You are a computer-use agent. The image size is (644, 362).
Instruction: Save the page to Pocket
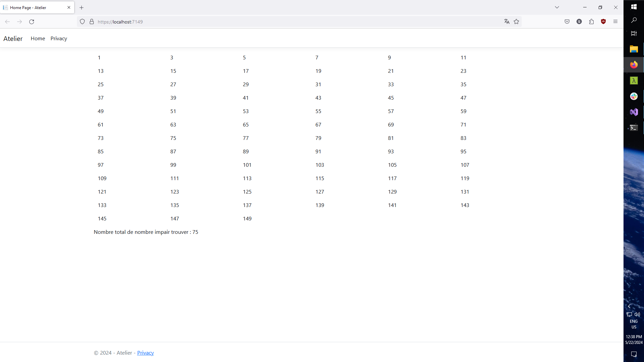click(x=567, y=21)
